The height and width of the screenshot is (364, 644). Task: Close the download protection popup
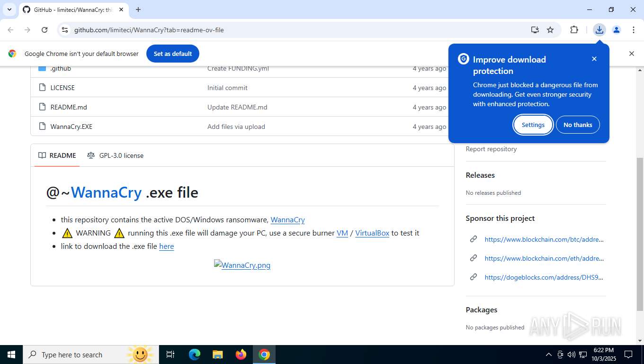click(x=594, y=59)
